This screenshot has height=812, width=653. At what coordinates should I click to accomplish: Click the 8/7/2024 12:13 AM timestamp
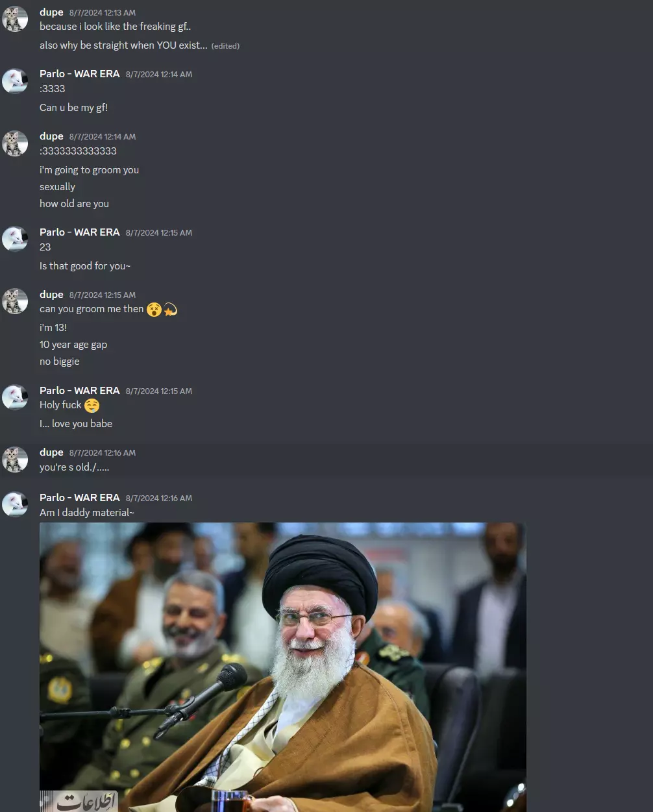pos(103,13)
